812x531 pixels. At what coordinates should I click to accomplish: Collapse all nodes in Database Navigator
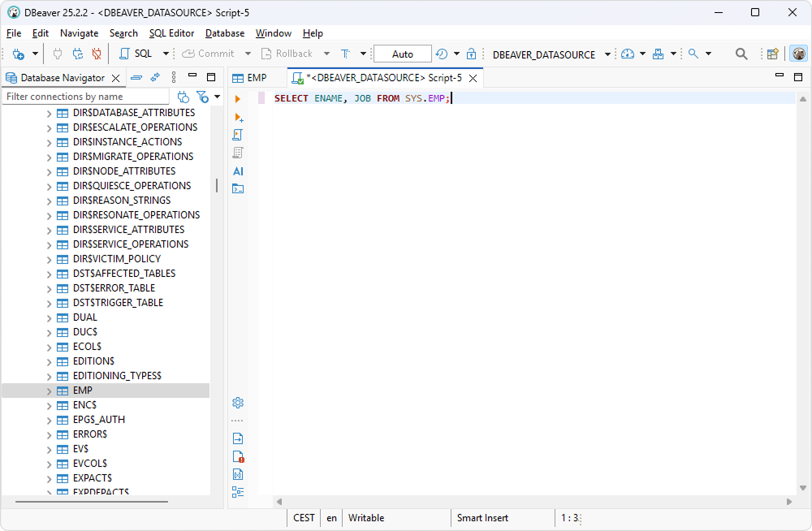[137, 77]
